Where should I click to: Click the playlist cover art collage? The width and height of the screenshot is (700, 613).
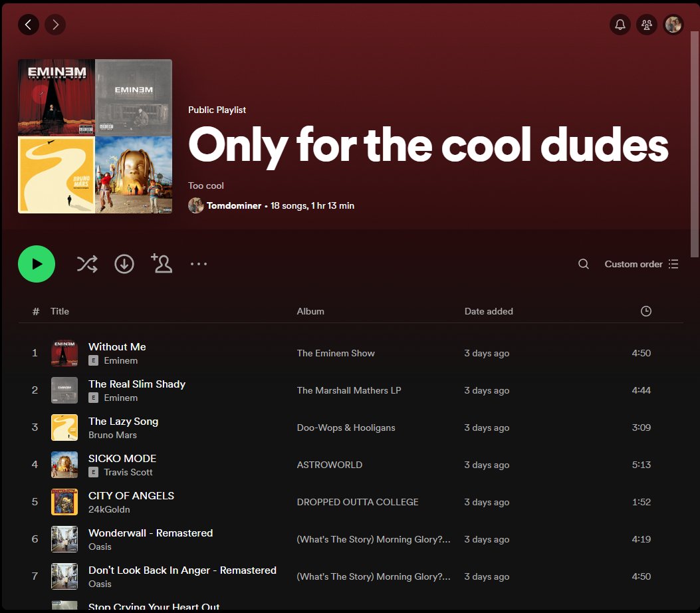coord(95,136)
